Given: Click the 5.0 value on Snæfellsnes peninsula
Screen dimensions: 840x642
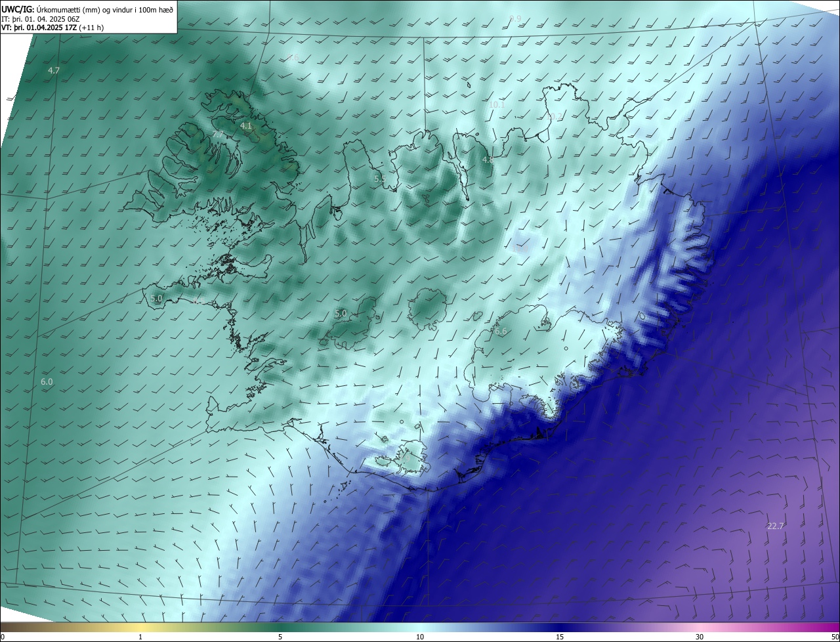Looking at the screenshot, I should tap(156, 298).
